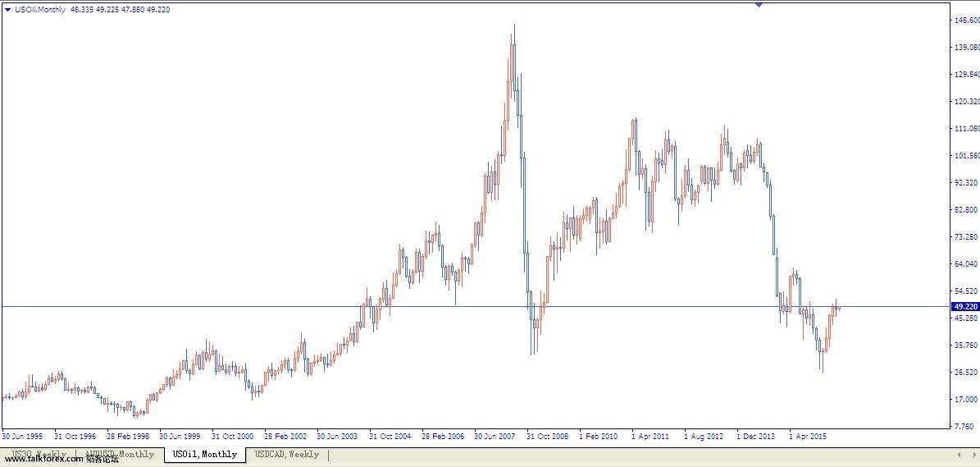This screenshot has height=467, width=980.
Task: Click the 1 Aug 2012 date label
Action: 703,437
